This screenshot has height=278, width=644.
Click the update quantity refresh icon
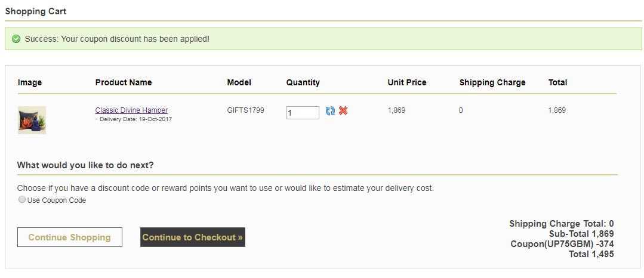330,111
